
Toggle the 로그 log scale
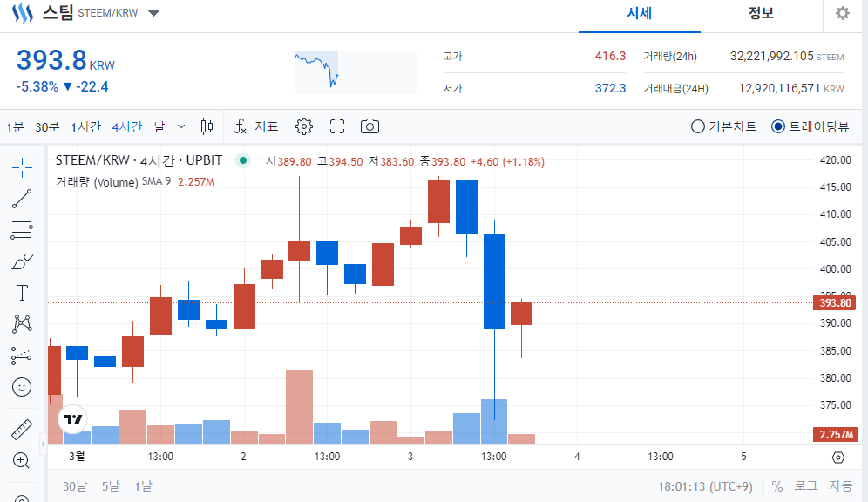pos(806,486)
